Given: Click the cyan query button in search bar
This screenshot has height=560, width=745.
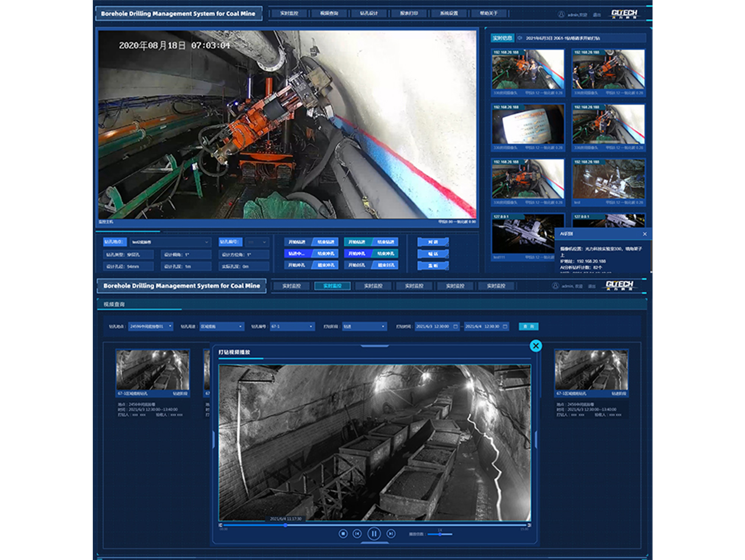Looking at the screenshot, I should pos(528,326).
